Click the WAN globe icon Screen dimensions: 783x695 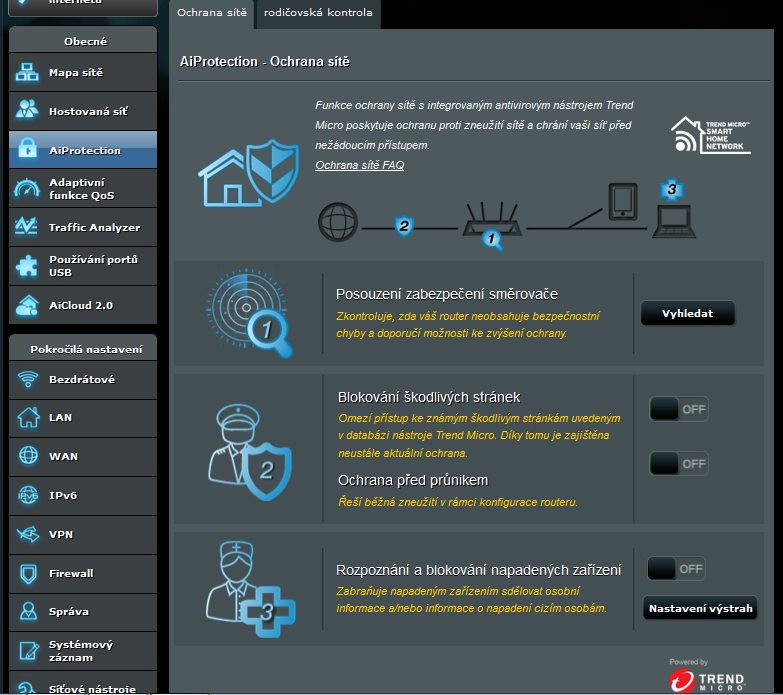pos(27,456)
